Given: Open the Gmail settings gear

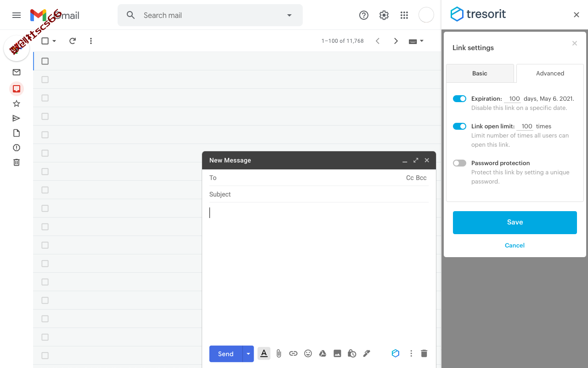Looking at the screenshot, I should [384, 15].
